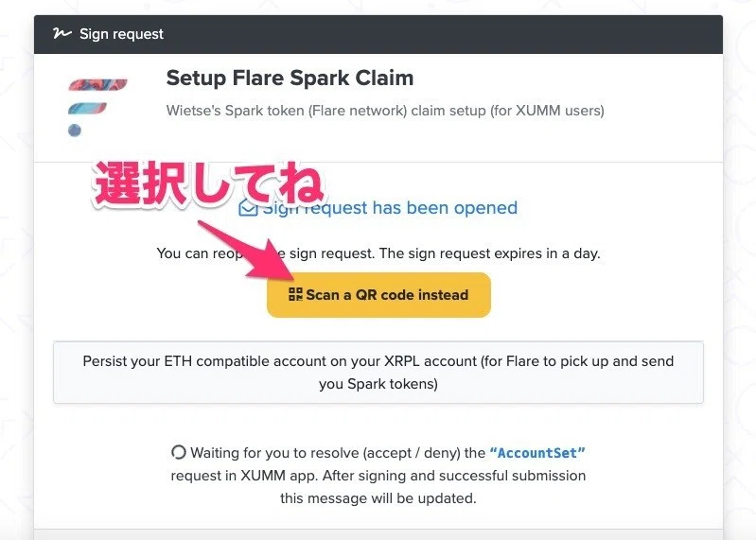Click the signature icon in Sign request header
Viewport: 756px width, 540px height.
[62, 33]
